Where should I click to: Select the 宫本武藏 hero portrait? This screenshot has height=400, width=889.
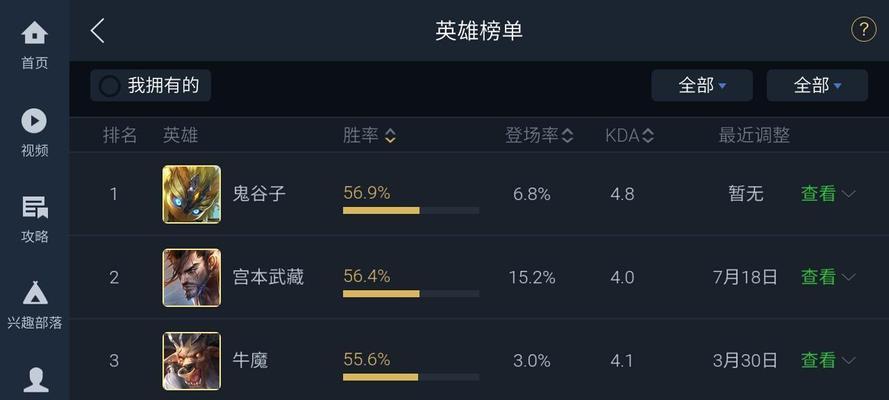coord(192,278)
